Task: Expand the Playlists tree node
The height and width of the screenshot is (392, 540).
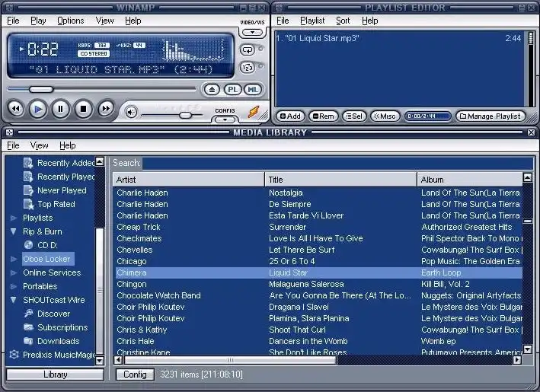Action: (14, 218)
